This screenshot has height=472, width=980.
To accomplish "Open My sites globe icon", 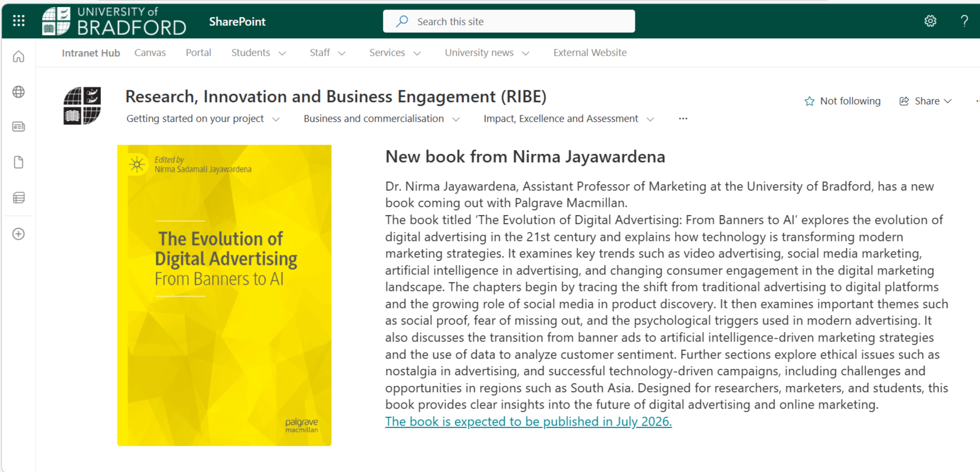I will point(19,92).
